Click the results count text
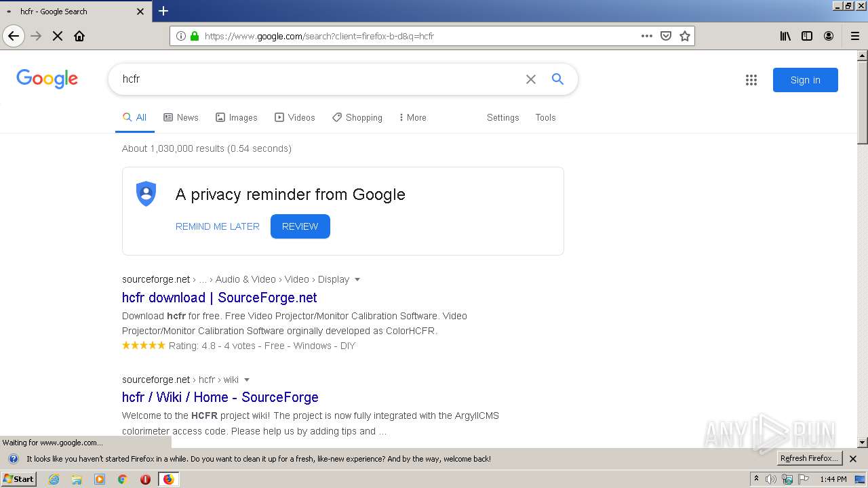Screen dimensions: 868x488 pyautogui.click(x=207, y=148)
